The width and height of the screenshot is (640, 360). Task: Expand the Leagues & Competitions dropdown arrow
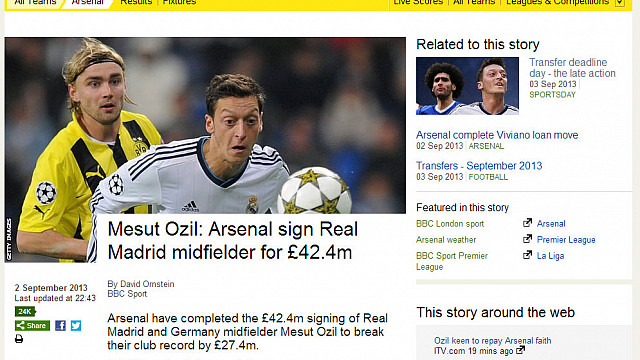coord(620,2)
